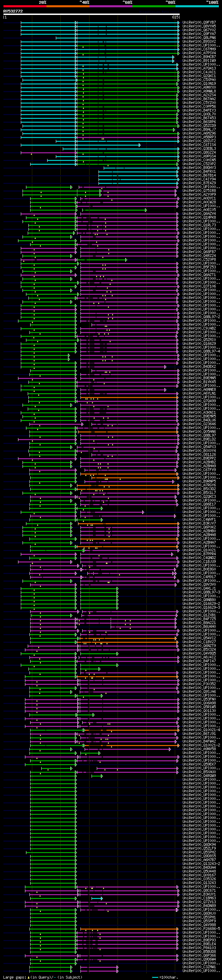
Task: Select hit UniRef100_A5BRP3
Action: click(199, 137)
